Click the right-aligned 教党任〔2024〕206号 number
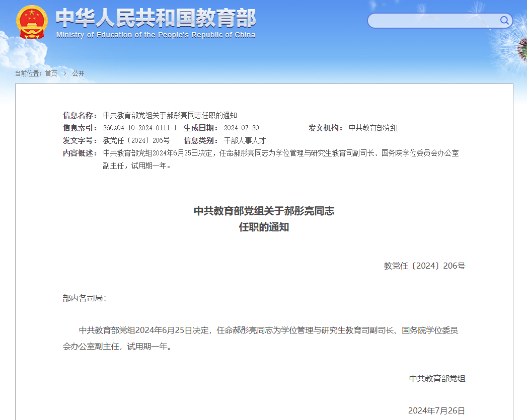Image resolution: width=527 pixels, height=420 pixels. click(x=424, y=266)
